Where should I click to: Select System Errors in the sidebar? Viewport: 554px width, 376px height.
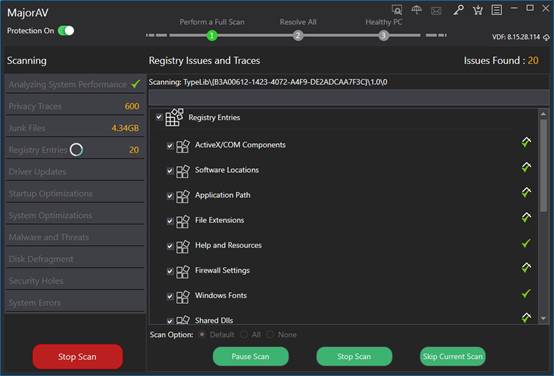click(x=75, y=303)
